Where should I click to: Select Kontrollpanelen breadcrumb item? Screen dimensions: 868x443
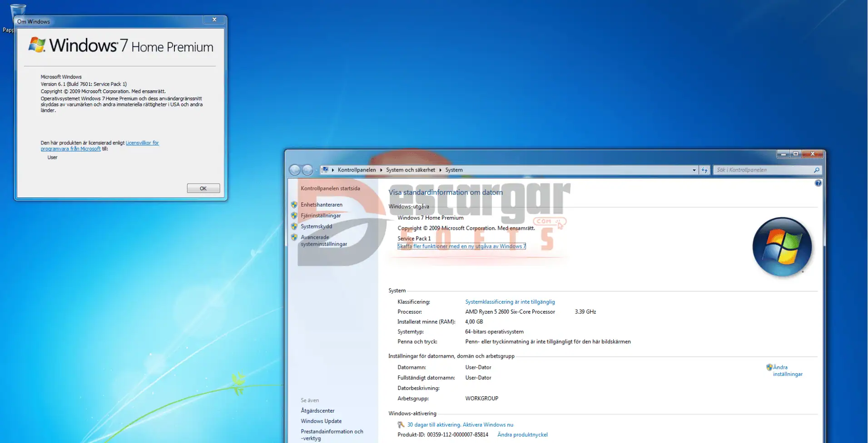[x=357, y=170]
